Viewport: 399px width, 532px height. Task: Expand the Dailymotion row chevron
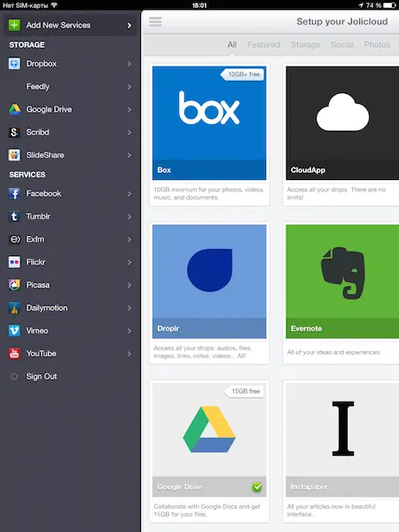[129, 308]
